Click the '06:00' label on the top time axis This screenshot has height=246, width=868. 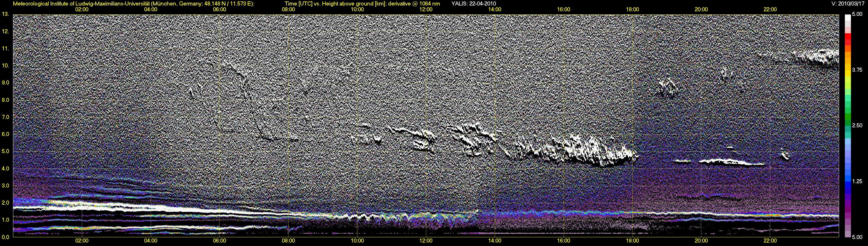tap(219, 10)
